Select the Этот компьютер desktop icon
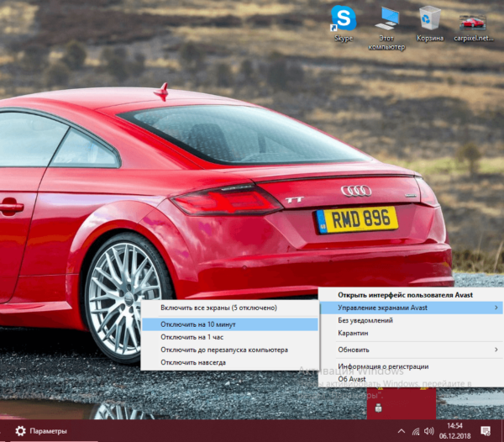Screen dimensions: 504x442 pyautogui.click(x=386, y=29)
